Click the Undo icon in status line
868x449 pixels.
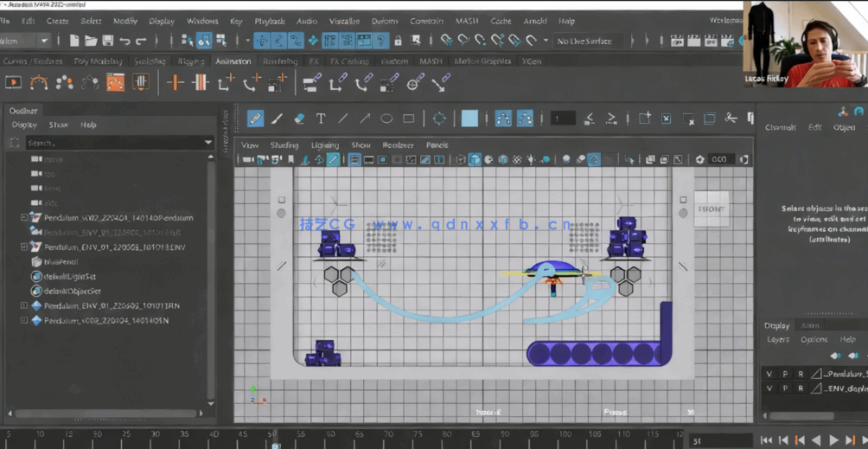click(124, 41)
